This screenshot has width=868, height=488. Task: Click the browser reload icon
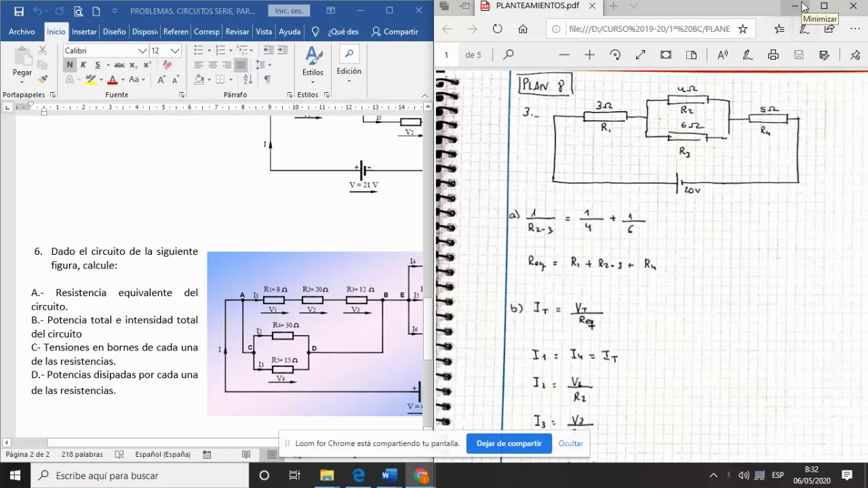pyautogui.click(x=497, y=29)
